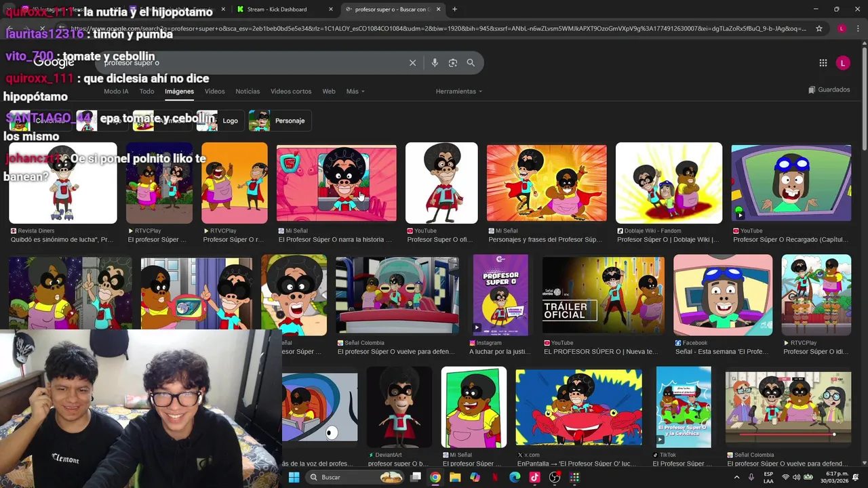Click the taskbar microphone tray icon

752,477
